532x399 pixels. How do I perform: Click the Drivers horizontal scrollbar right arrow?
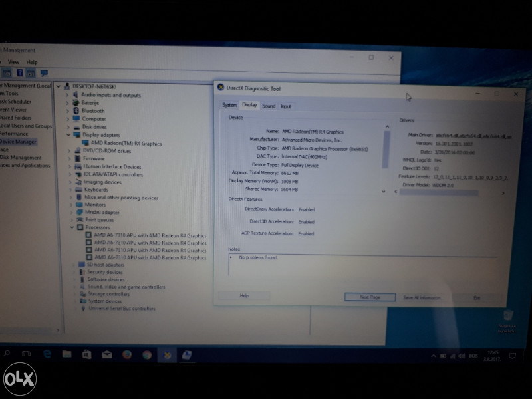coord(503,193)
